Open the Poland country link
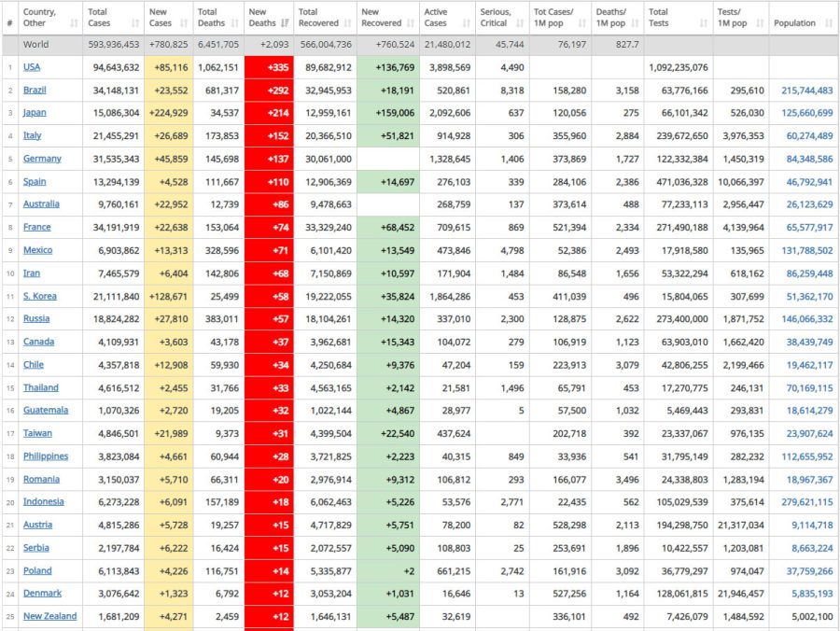This screenshot has width=840, height=631. pyautogui.click(x=37, y=571)
